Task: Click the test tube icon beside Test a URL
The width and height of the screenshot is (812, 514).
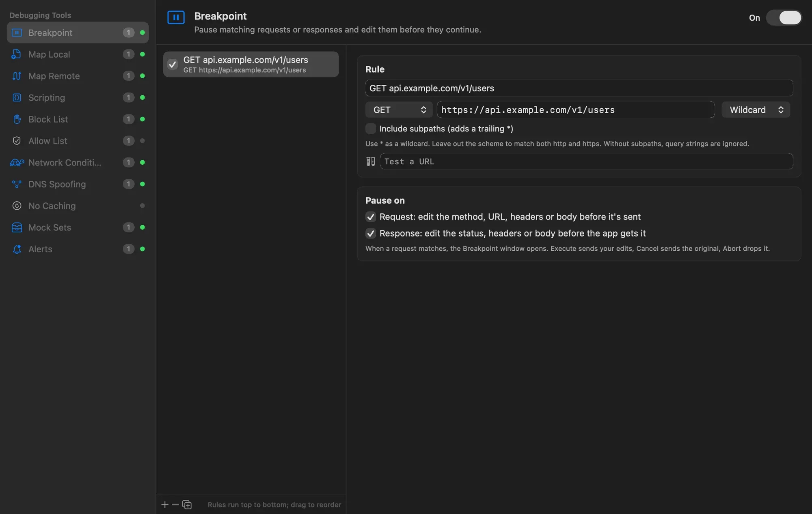Action: (371, 161)
